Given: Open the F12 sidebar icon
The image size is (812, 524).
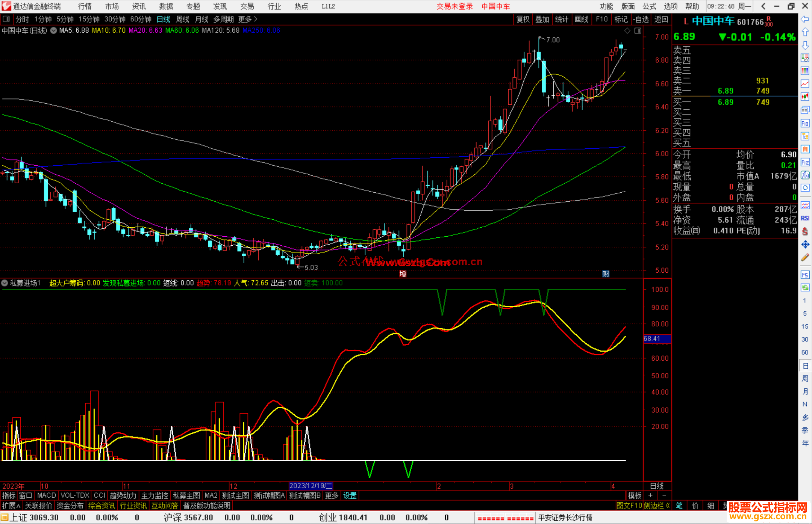Looking at the screenshot, I should [805, 162].
